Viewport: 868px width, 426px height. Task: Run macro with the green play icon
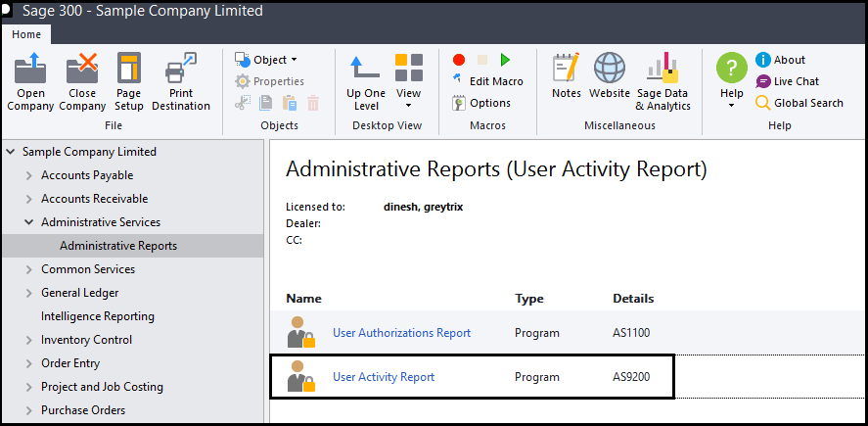point(505,60)
